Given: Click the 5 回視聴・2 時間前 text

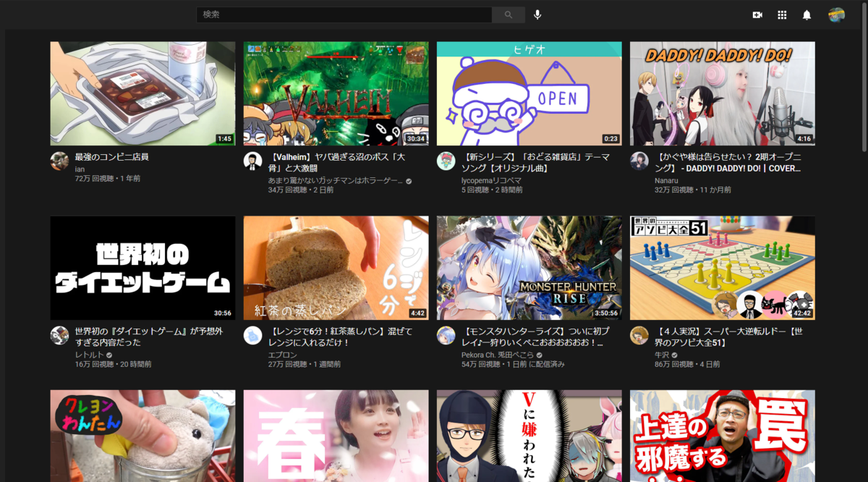Looking at the screenshot, I should [x=491, y=190].
